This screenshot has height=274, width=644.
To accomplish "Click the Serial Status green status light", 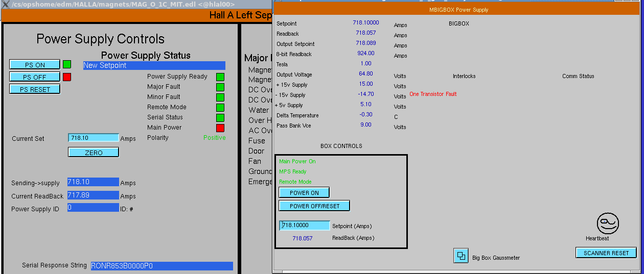I will 220,118.
